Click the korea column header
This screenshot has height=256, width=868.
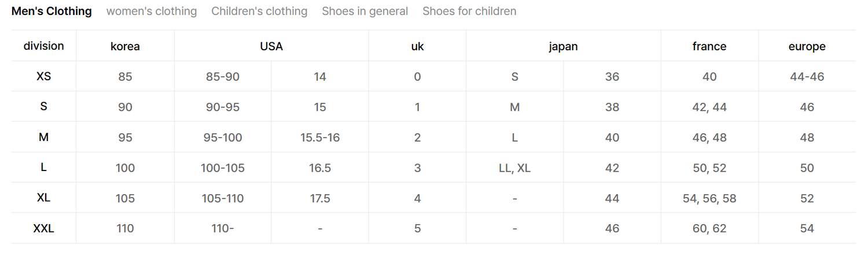tap(125, 46)
